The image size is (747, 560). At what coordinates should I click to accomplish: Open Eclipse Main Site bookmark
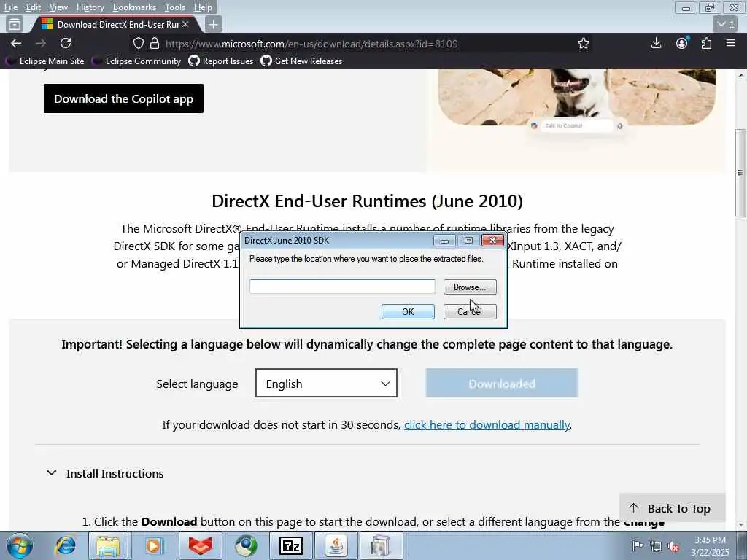tap(45, 61)
